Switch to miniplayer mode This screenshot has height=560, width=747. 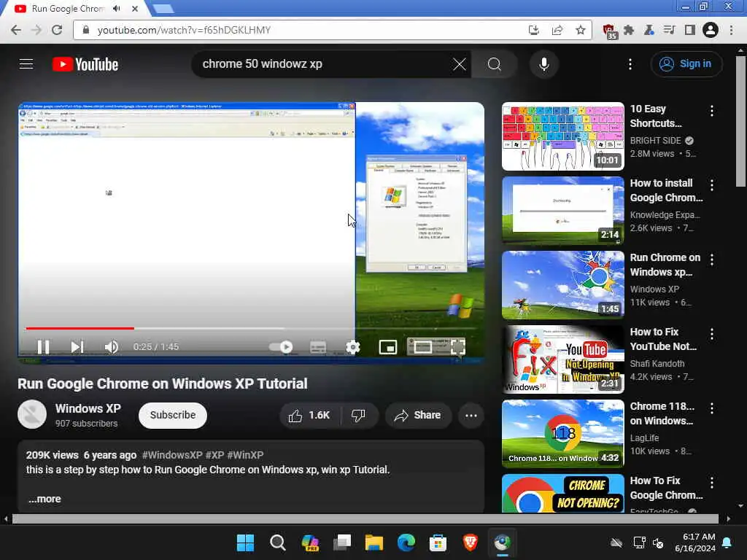tap(388, 347)
